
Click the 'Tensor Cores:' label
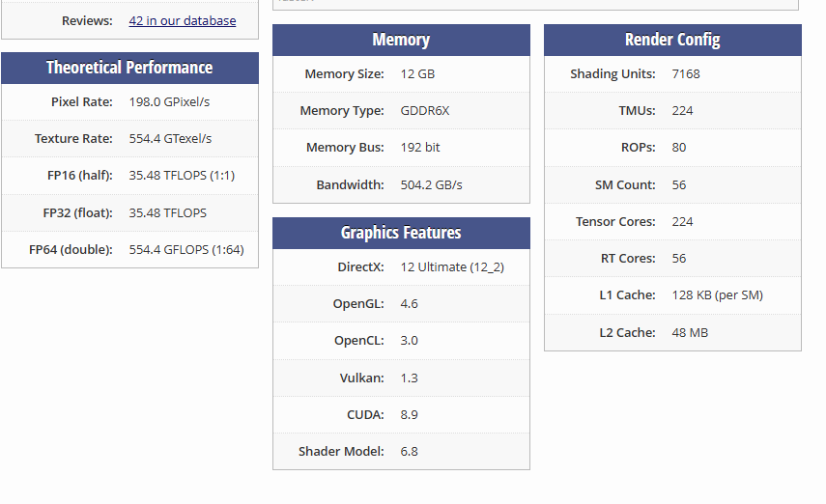point(615,222)
